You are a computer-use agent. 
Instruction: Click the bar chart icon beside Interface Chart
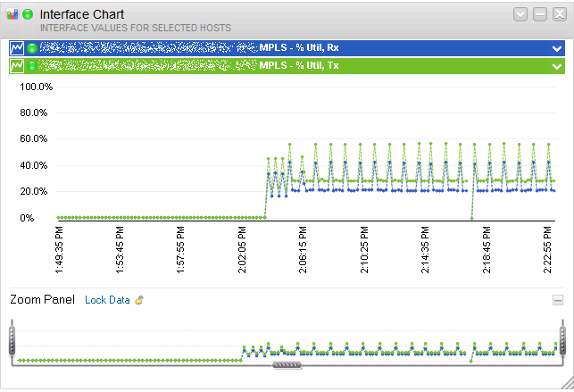(12, 14)
